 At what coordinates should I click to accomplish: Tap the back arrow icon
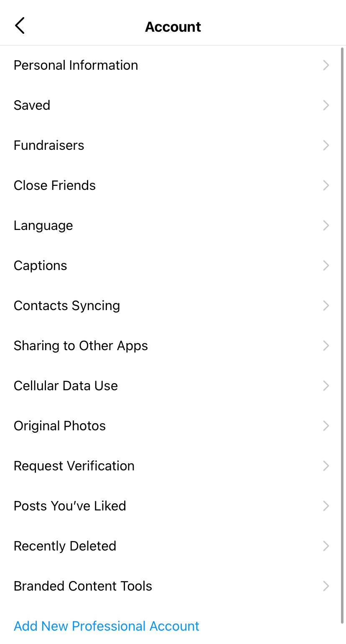[x=20, y=26]
